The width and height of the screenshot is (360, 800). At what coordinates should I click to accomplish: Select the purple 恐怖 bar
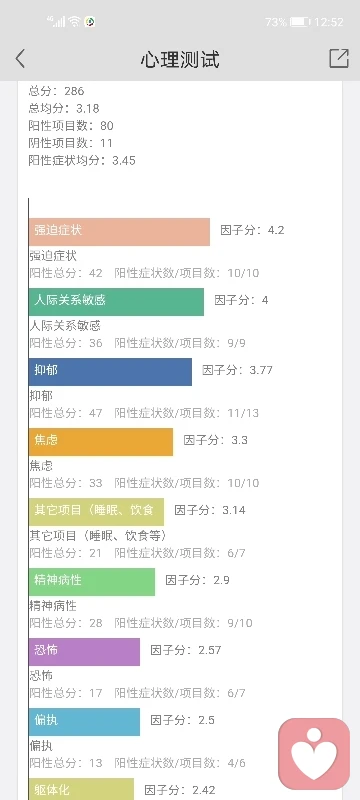pyautogui.click(x=84, y=651)
